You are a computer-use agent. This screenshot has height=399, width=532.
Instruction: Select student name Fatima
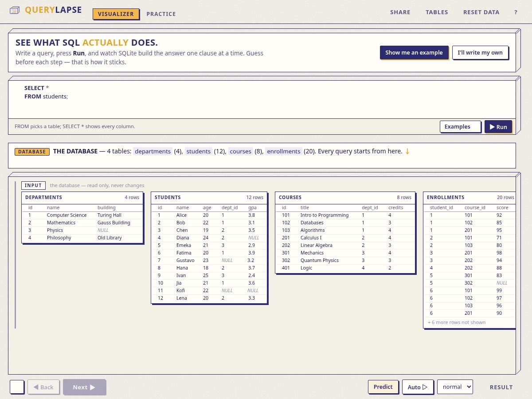pyautogui.click(x=184, y=253)
